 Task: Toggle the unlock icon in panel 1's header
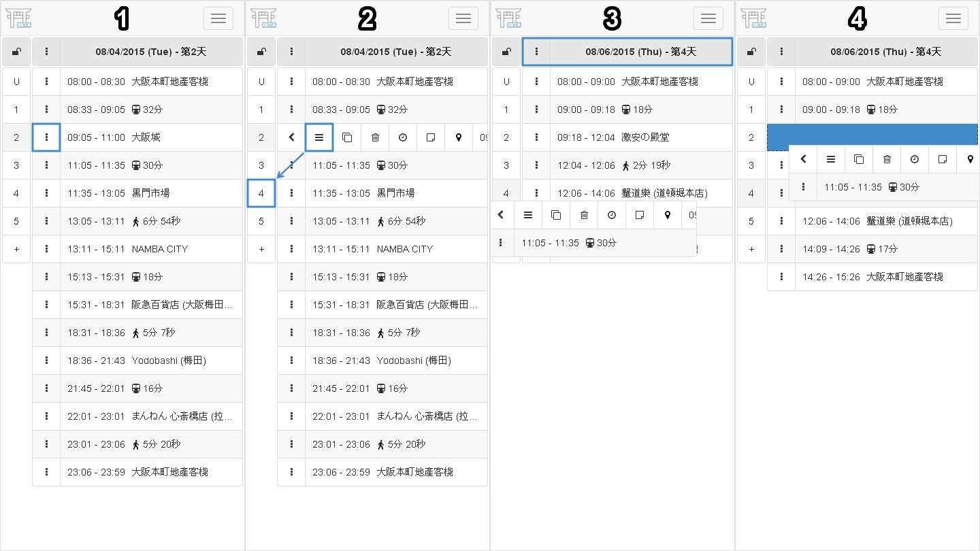coord(16,52)
